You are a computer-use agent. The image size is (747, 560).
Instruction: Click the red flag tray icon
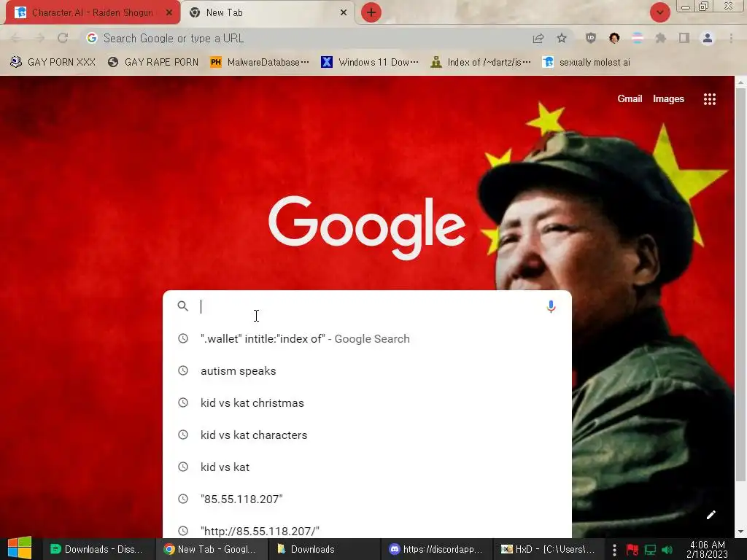point(632,550)
